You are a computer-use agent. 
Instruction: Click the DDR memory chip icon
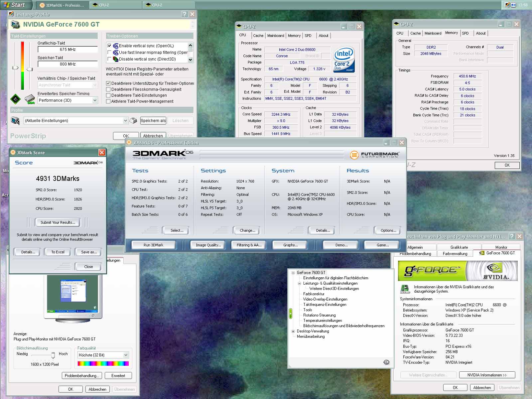pyautogui.click(x=30, y=99)
